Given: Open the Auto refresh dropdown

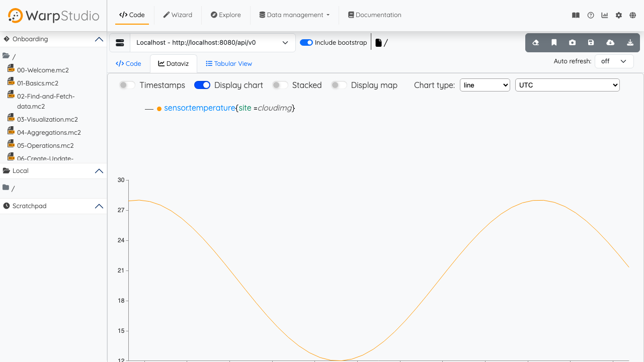Looking at the screenshot, I should click(x=614, y=61).
